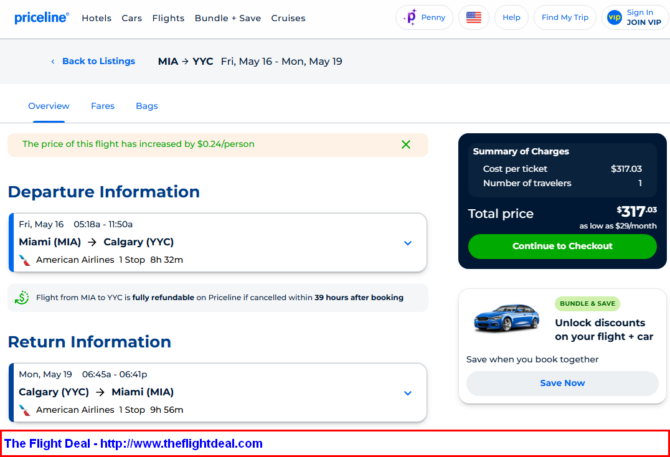This screenshot has height=457, width=670.
Task: Open Find My Trip
Action: [x=565, y=18]
